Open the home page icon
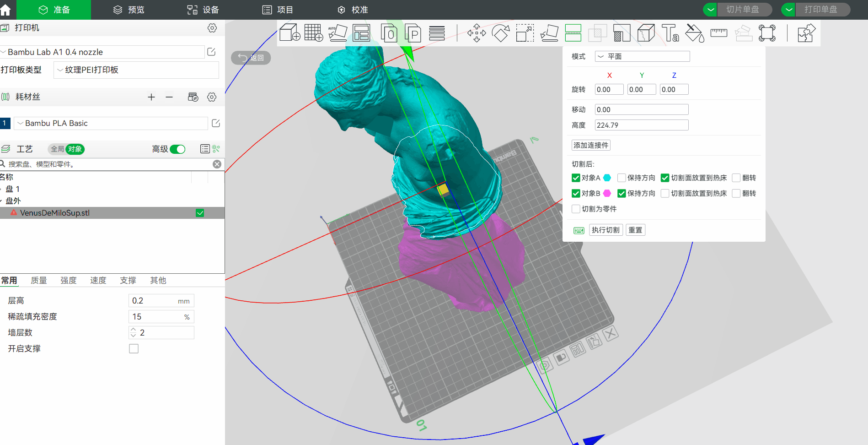Viewport: 868px width, 445px height. pos(5,10)
